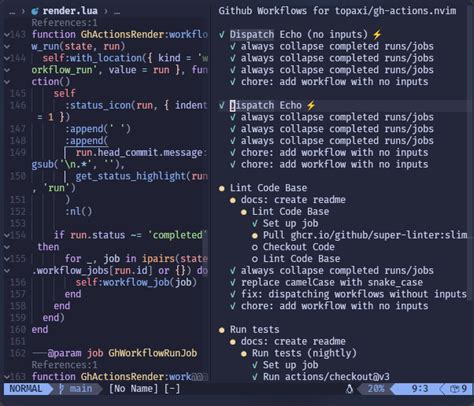This screenshot has width=474, height=406.
Task: Click the render.lua breadcrumb
Action: 70,11
